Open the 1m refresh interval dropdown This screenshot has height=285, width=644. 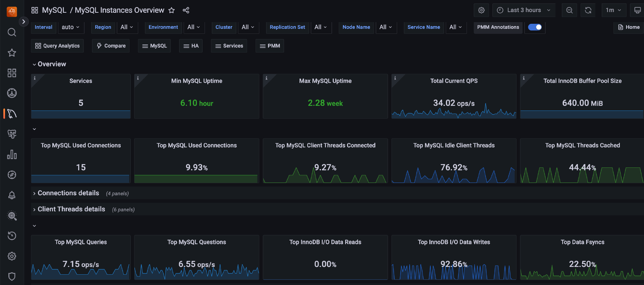pos(613,10)
